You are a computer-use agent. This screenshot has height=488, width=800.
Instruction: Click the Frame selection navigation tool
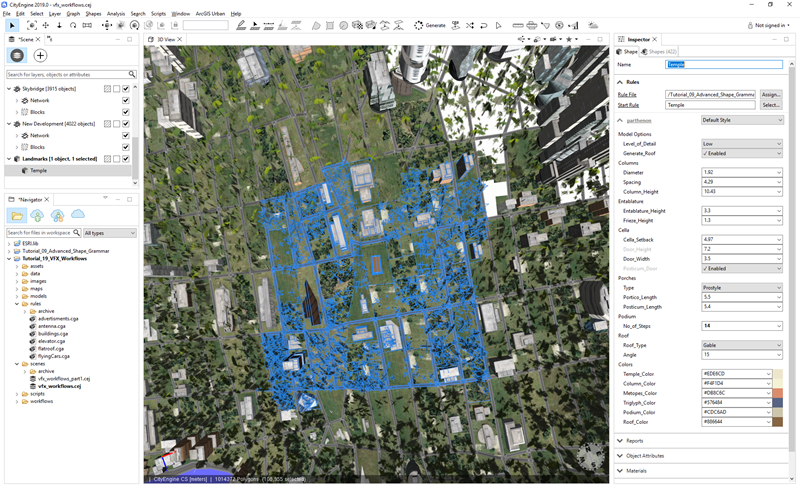coord(32,25)
